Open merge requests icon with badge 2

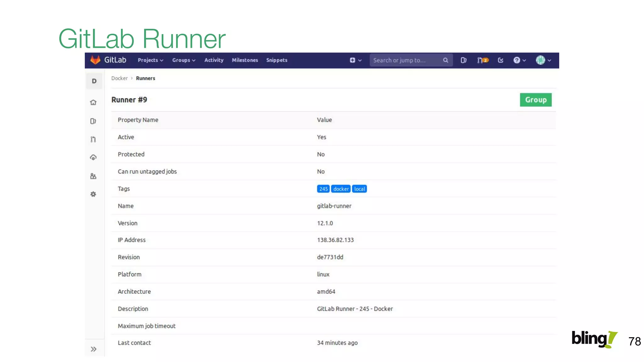pyautogui.click(x=483, y=60)
